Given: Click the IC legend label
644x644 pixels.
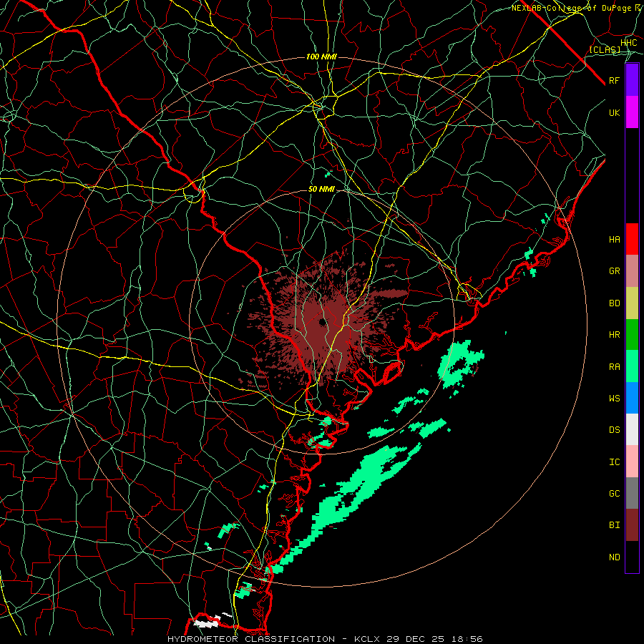Looking at the screenshot, I should click(615, 462).
